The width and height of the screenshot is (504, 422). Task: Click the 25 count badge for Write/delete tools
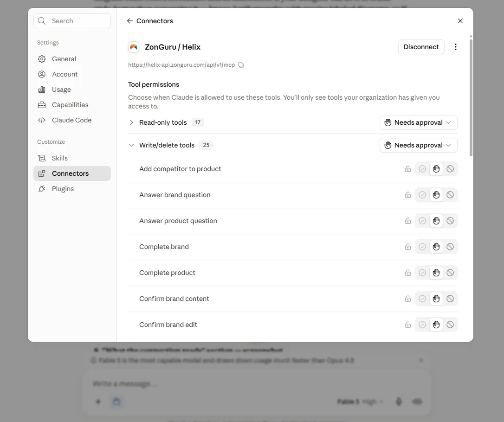click(x=206, y=145)
